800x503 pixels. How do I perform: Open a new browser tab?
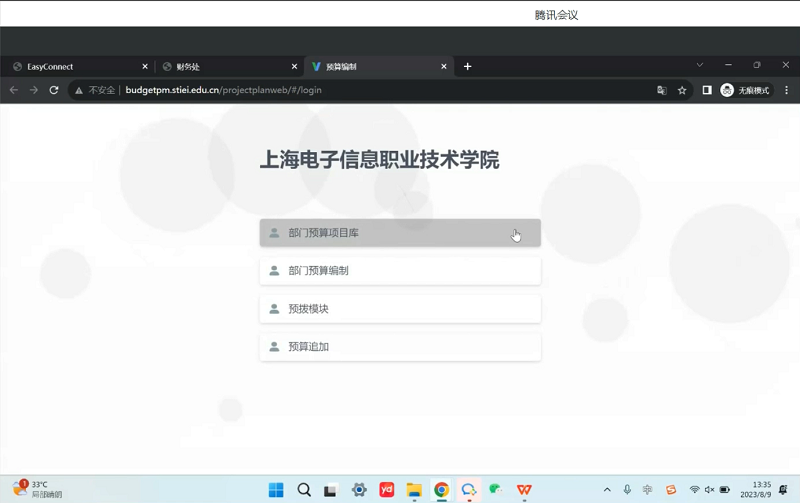pos(467,67)
